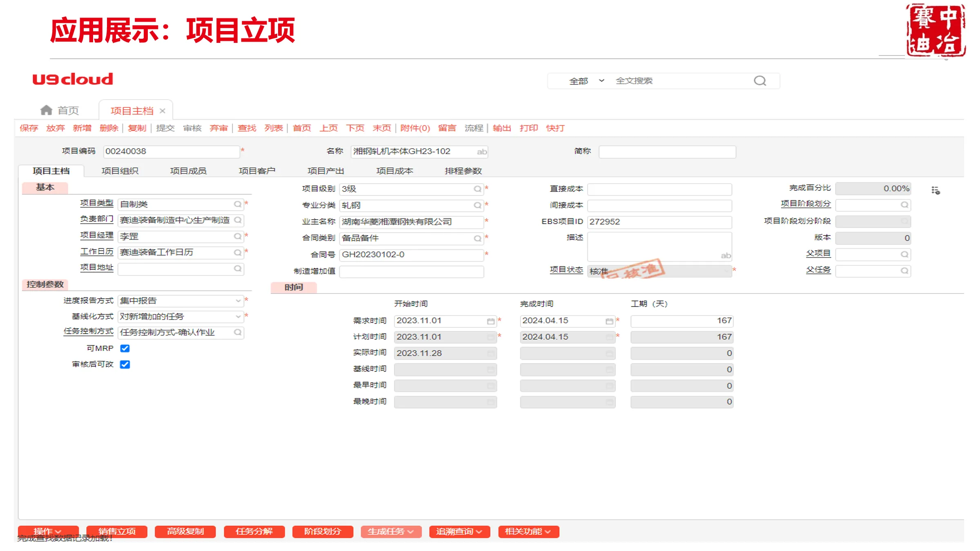The image size is (980, 551).
Task: Click 列表 in the toolbar
Action: click(274, 128)
